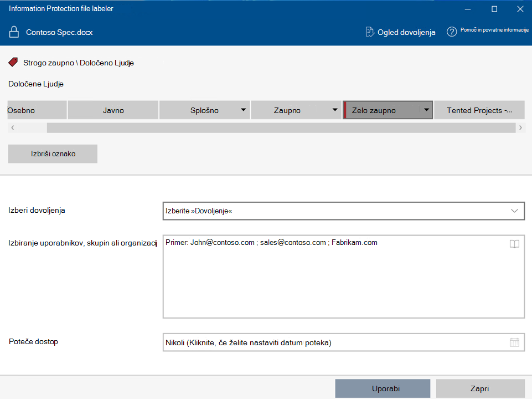The height and width of the screenshot is (399, 532).
Task: Click the scroll left arrow under labels
Action: point(13,127)
